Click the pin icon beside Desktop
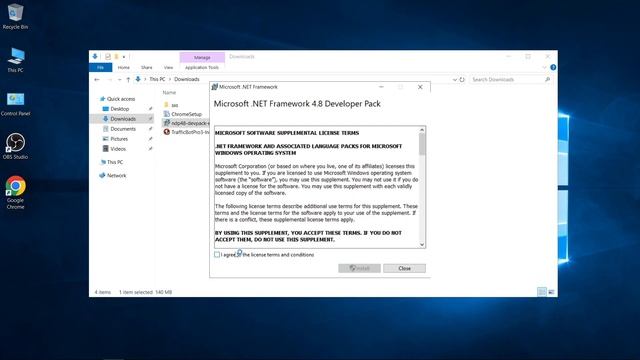Viewport: 640px width, 360px height. [150, 109]
